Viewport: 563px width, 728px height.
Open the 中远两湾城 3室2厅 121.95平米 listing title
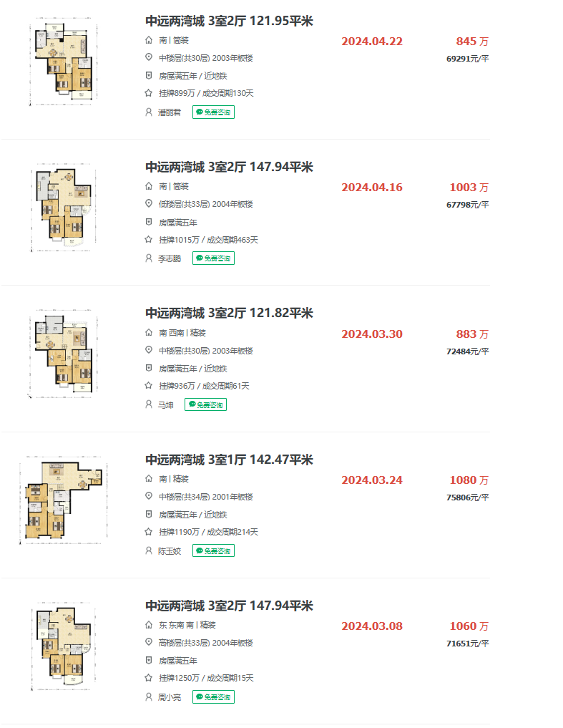(229, 21)
